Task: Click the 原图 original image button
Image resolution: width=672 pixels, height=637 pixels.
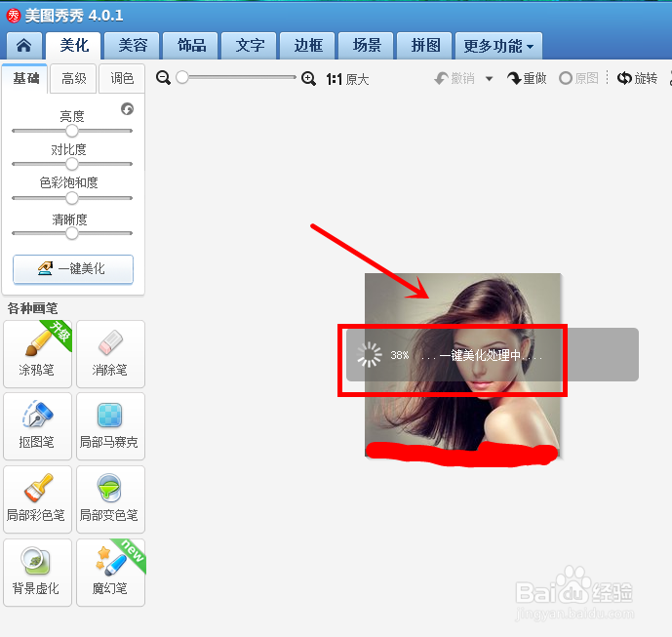Action: (x=578, y=78)
